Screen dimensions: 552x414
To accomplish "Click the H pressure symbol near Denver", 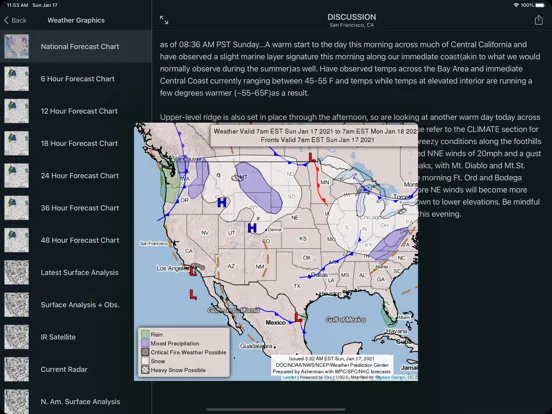I will [x=252, y=228].
